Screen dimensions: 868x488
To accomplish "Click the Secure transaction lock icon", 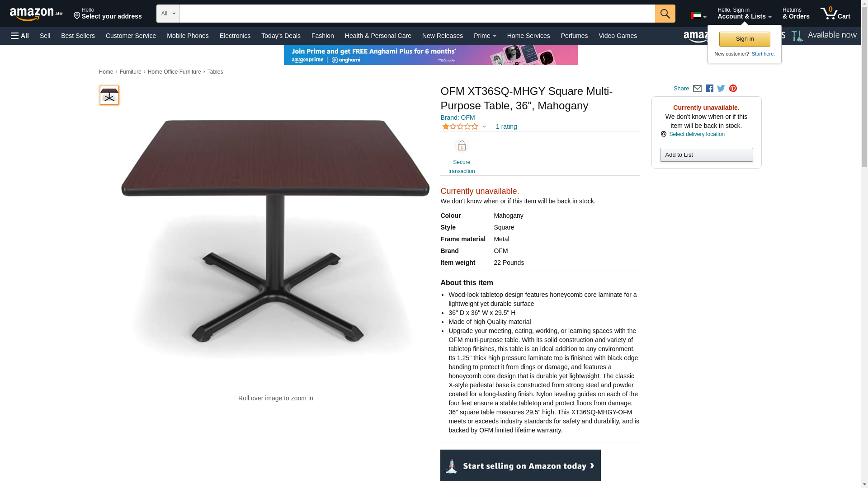I will [462, 146].
